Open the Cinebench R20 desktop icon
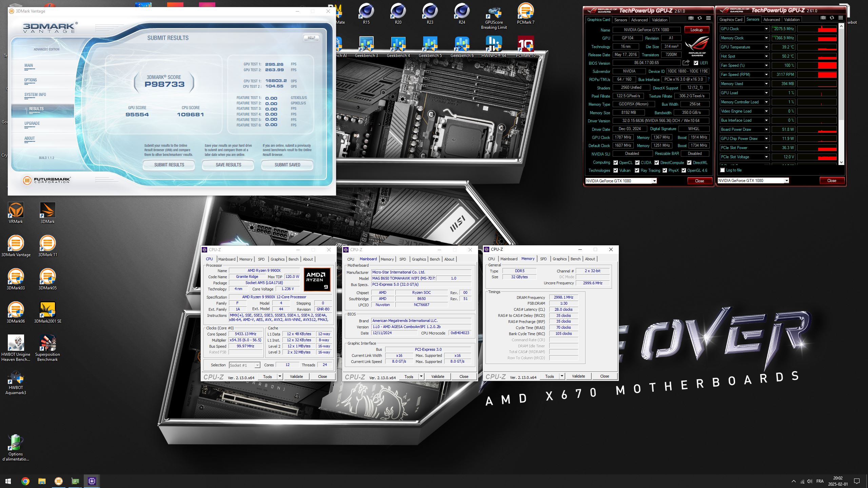 pos(398,14)
